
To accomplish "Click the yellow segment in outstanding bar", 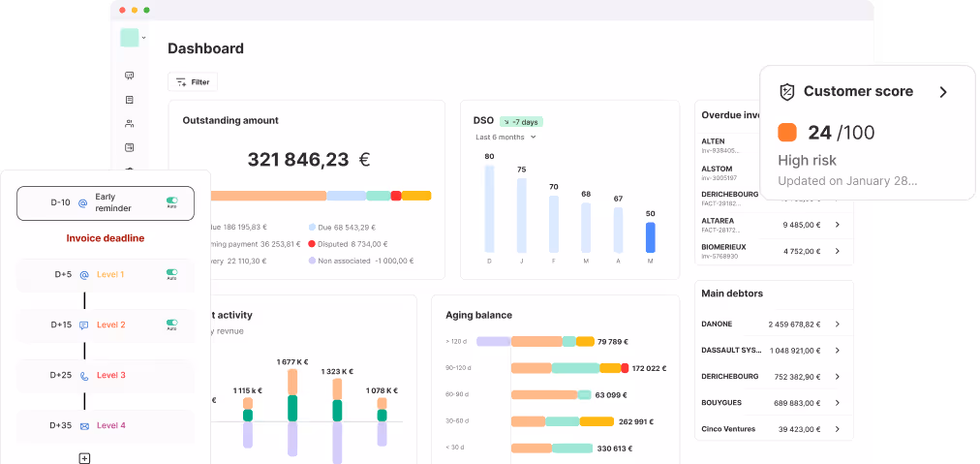I will click(416, 196).
